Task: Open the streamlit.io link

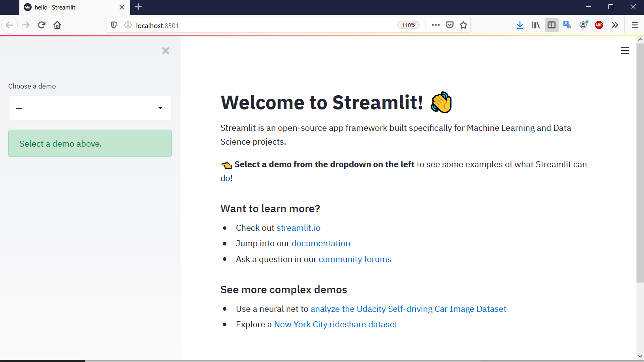Action: pos(299,228)
